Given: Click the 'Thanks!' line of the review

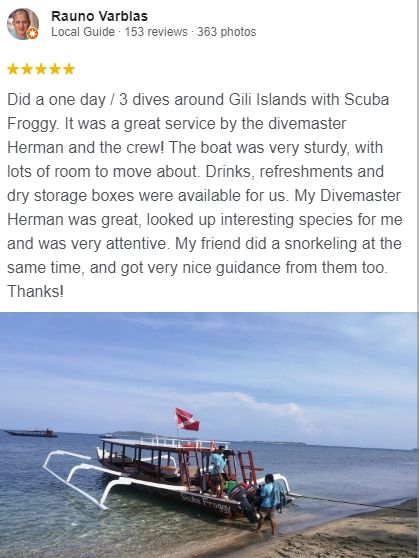Looking at the screenshot, I should click(35, 291).
